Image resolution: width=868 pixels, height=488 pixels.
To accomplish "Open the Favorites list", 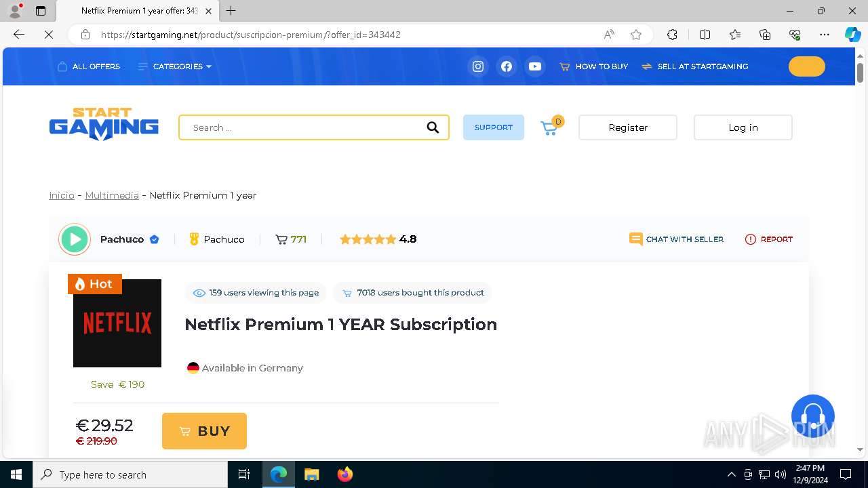I will 735,35.
